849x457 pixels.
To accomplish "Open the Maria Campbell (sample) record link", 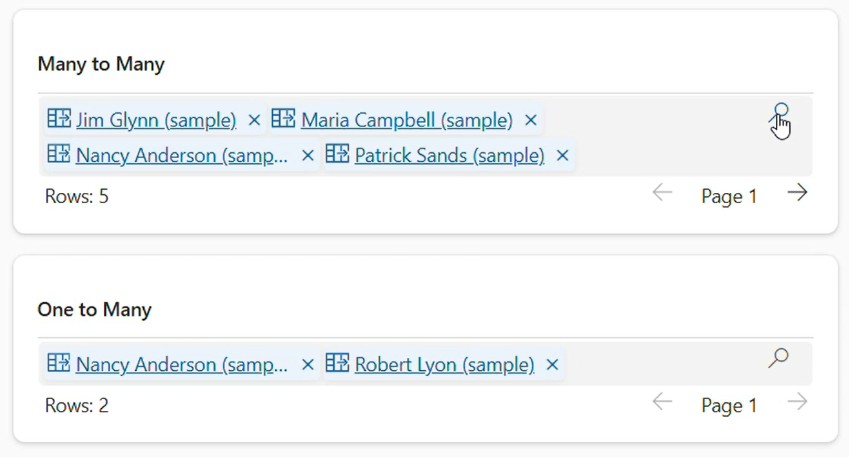I will [407, 120].
